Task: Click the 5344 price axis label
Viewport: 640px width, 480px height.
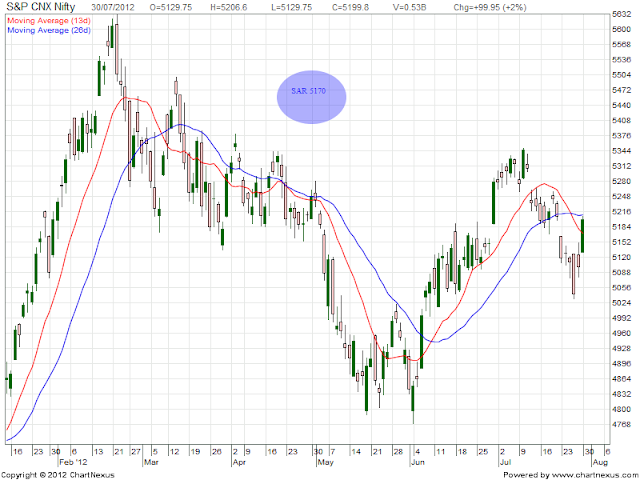Action: click(622, 151)
